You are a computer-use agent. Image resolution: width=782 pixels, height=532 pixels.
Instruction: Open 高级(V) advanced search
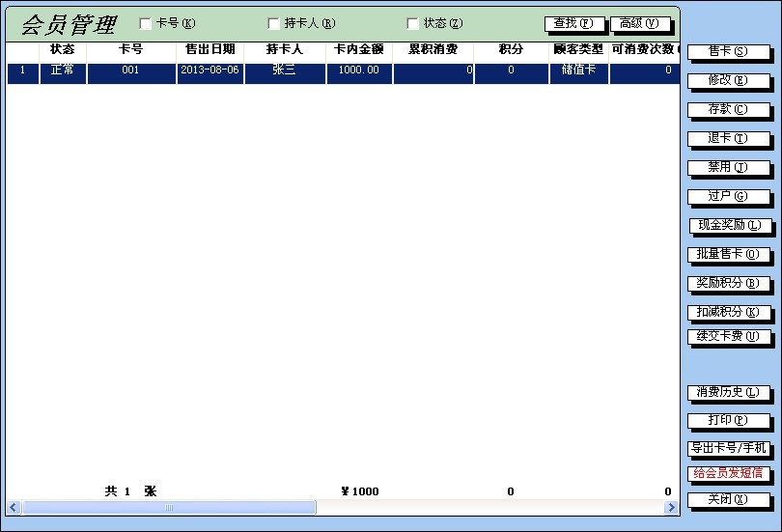(640, 24)
